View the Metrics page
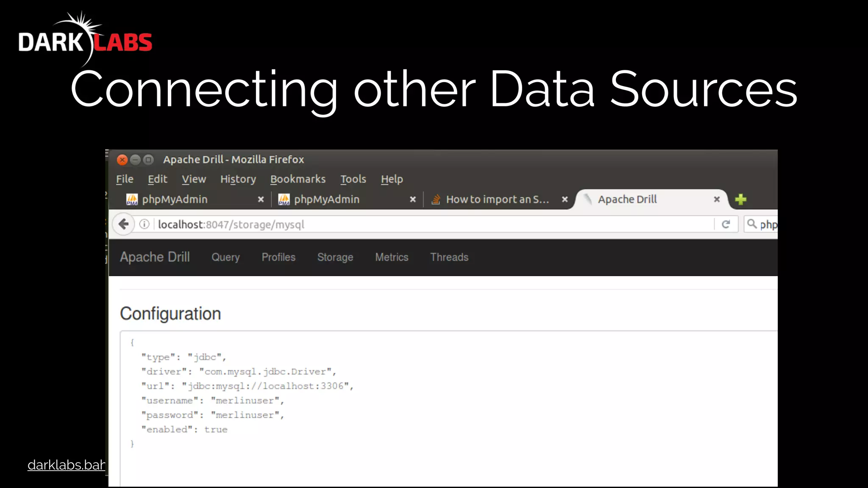Image resolution: width=868 pixels, height=488 pixels. point(392,257)
